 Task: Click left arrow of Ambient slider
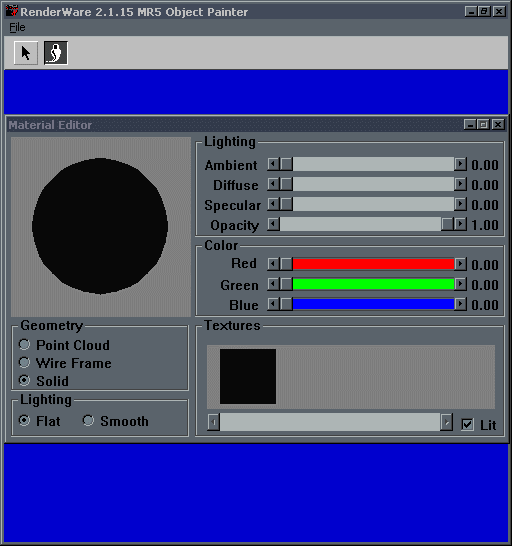273,164
